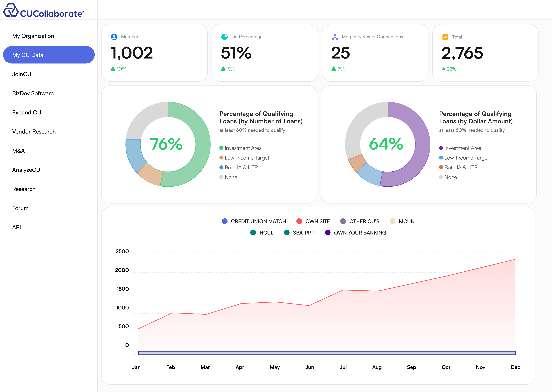Click the orange Total trend chart icon
552x392 pixels.
point(445,37)
